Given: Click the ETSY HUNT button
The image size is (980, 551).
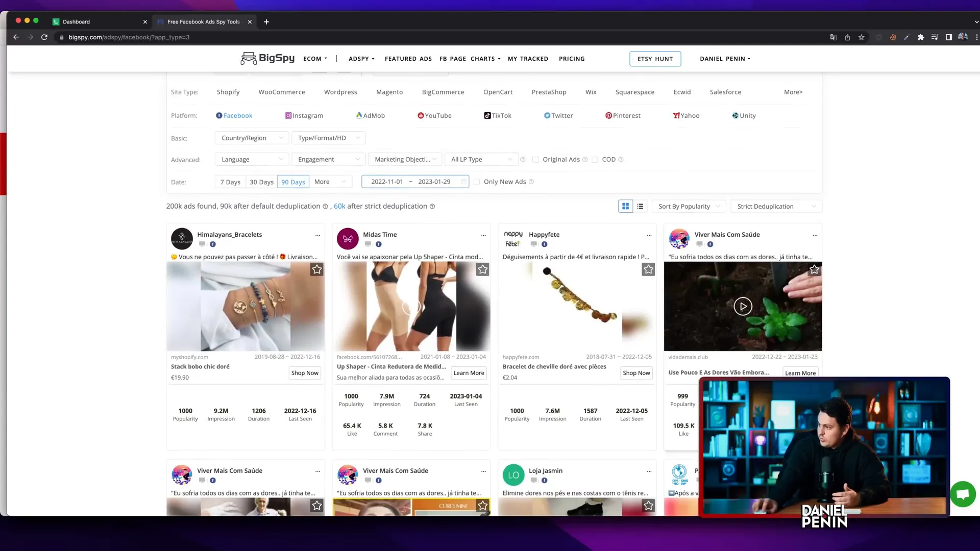Looking at the screenshot, I should tap(655, 59).
